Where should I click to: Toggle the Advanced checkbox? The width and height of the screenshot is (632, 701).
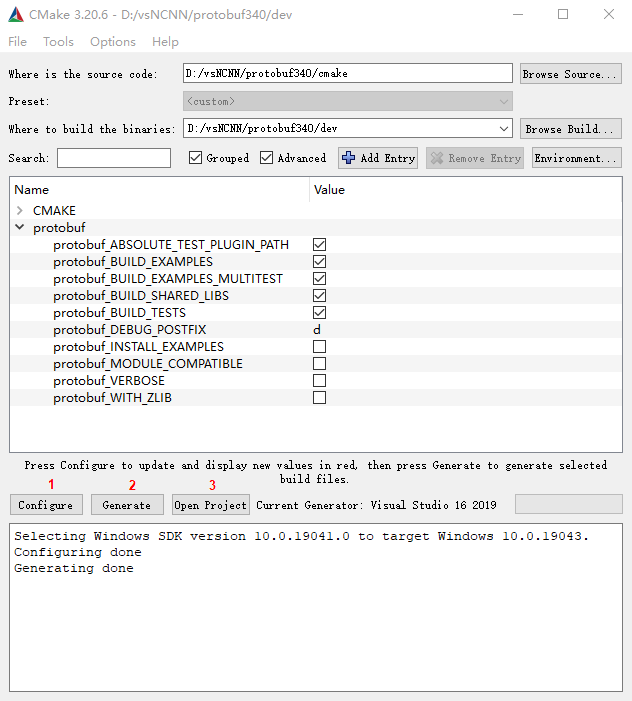266,158
